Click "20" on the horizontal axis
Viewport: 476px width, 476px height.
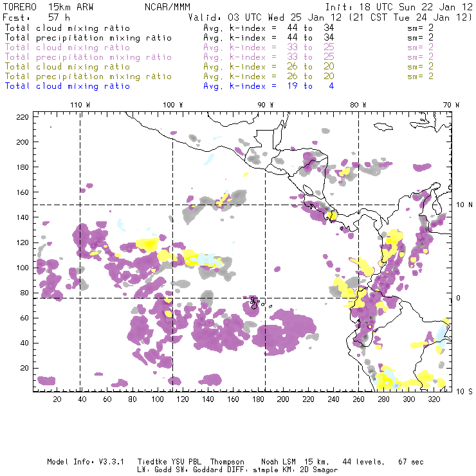click(x=57, y=399)
